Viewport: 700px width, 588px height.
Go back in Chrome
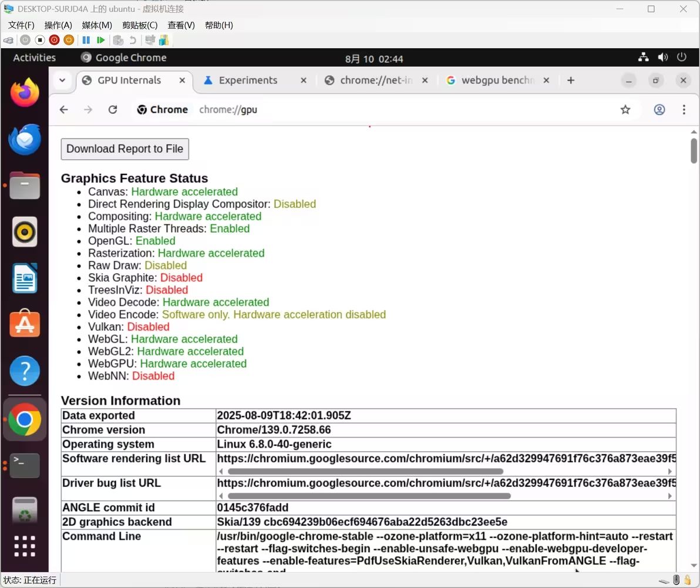pyautogui.click(x=64, y=110)
